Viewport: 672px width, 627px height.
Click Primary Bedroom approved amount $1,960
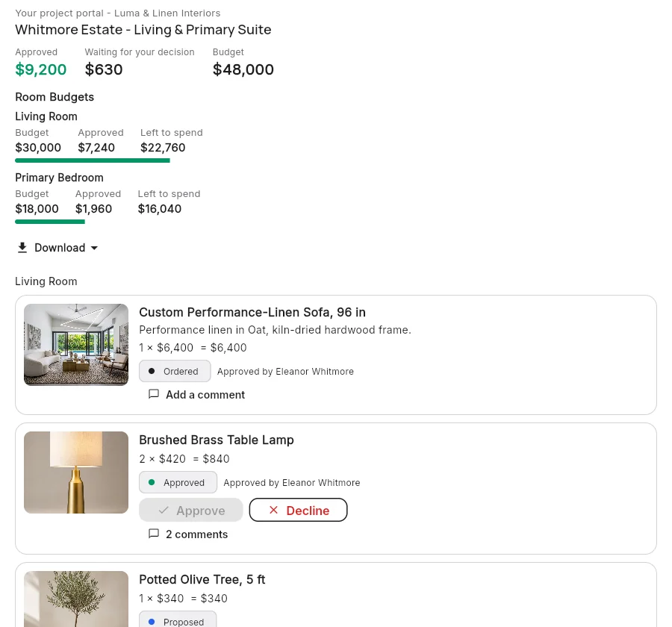93,209
